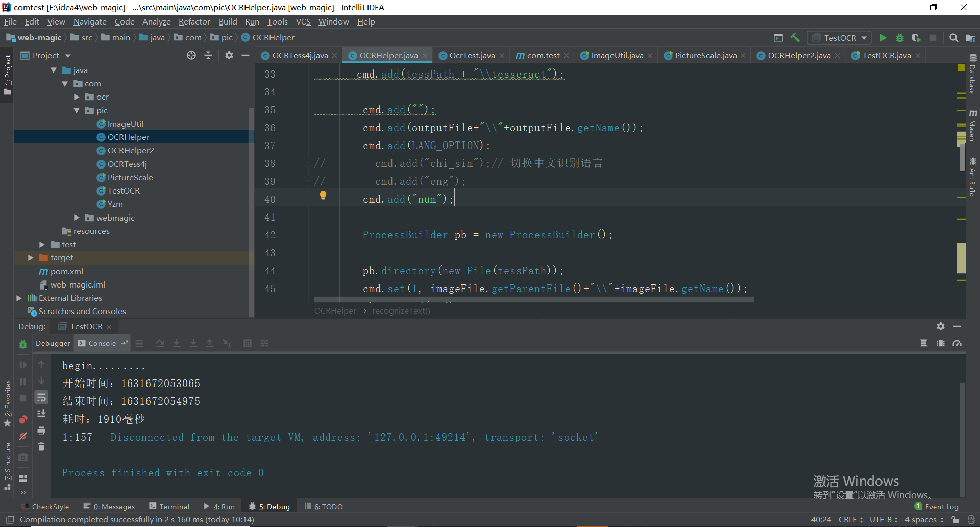Click Step Out in the debug toolbar
This screenshot has width=980, height=527.
click(210, 343)
